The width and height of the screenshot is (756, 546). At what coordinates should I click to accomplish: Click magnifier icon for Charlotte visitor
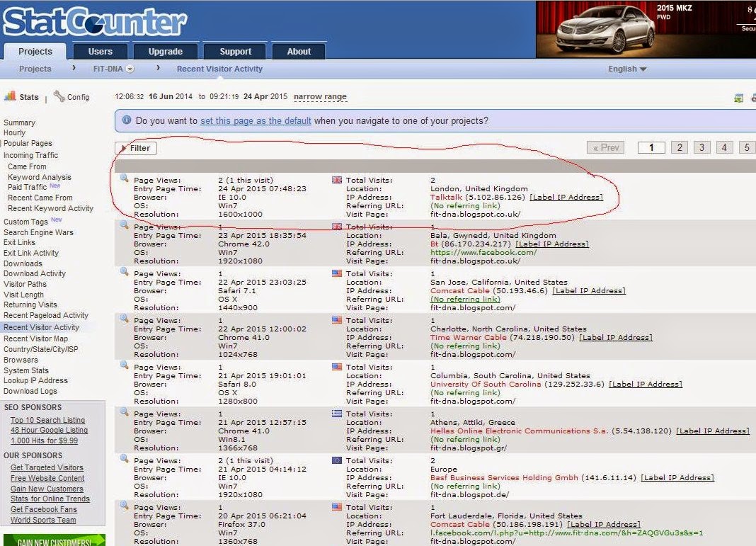(125, 319)
